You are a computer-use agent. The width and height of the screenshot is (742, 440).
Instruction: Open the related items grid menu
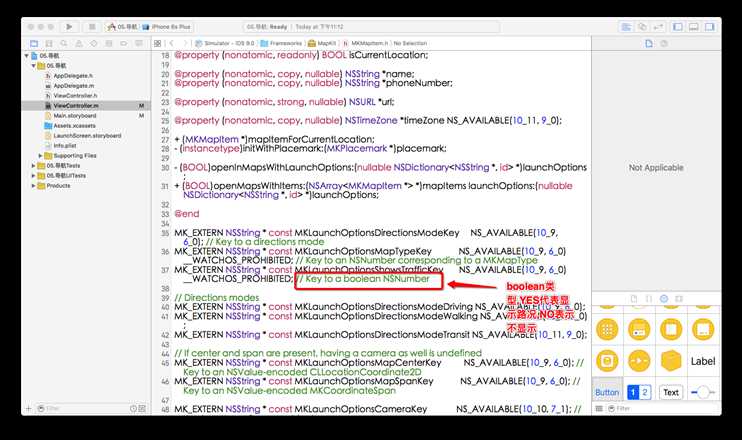click(158, 44)
